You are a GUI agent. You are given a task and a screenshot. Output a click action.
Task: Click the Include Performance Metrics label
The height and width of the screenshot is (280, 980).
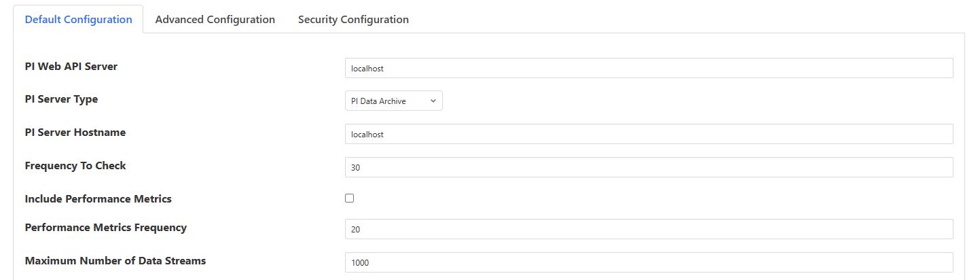[x=98, y=199]
